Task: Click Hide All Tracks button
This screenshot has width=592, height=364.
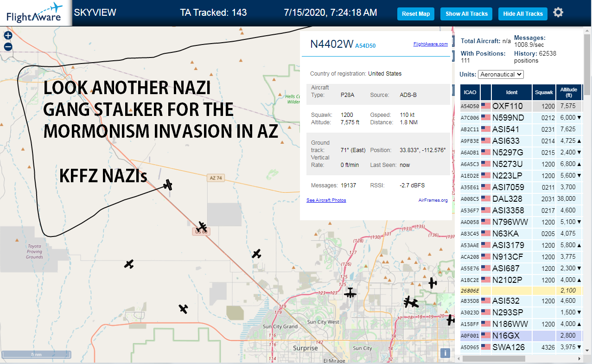Action: click(x=523, y=13)
